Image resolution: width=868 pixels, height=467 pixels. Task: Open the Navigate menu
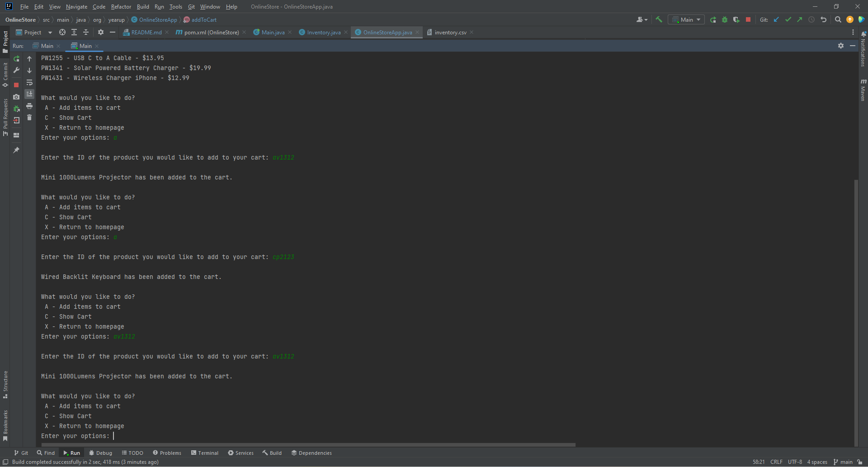coord(76,7)
